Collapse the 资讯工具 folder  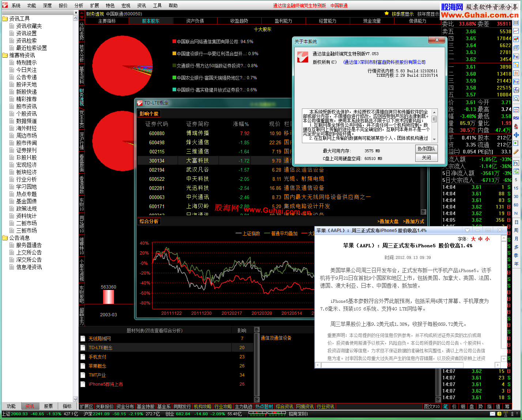5,19
